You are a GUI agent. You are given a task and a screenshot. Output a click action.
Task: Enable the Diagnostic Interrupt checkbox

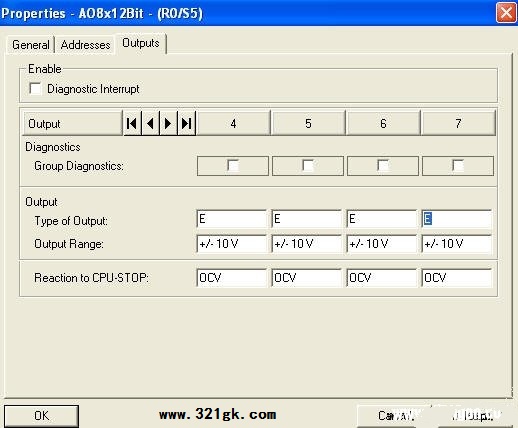(35, 89)
